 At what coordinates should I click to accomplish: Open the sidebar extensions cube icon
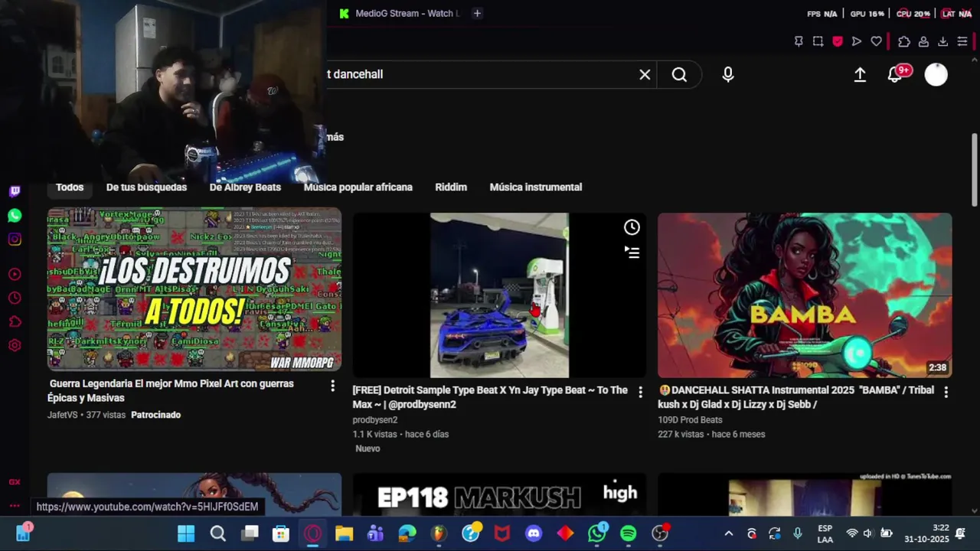[15, 321]
